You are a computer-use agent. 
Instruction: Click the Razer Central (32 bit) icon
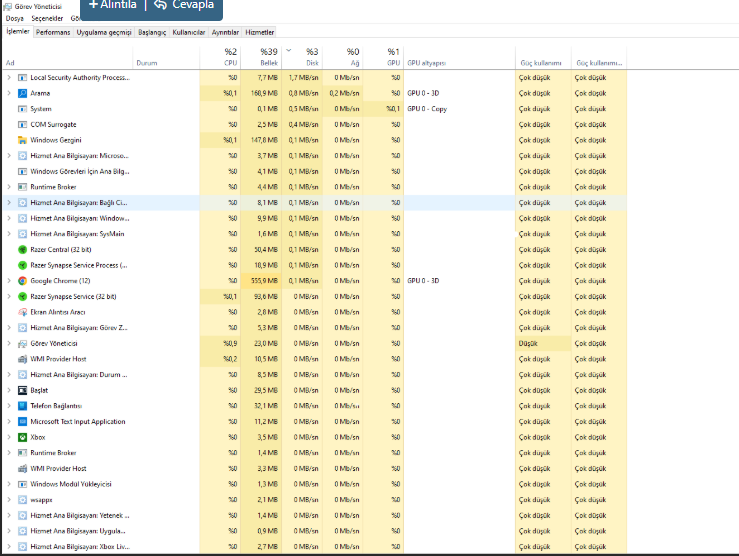click(x=22, y=250)
